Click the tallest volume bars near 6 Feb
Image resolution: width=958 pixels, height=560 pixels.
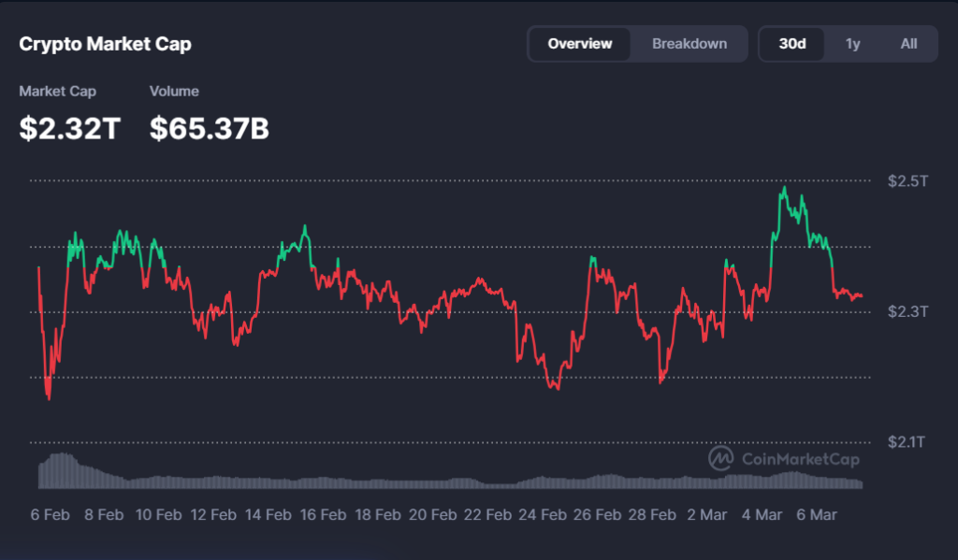click(61, 467)
